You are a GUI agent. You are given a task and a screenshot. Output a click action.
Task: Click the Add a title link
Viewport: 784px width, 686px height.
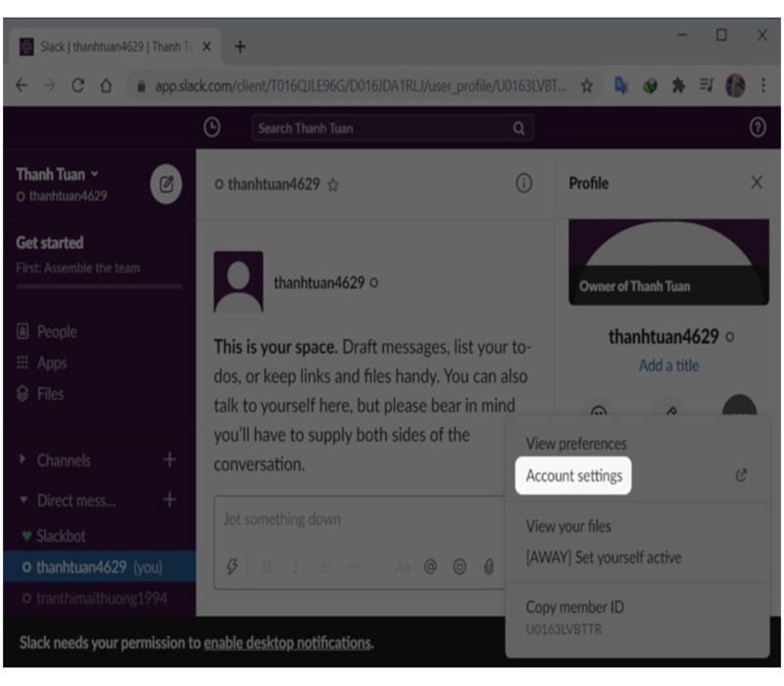(x=668, y=366)
